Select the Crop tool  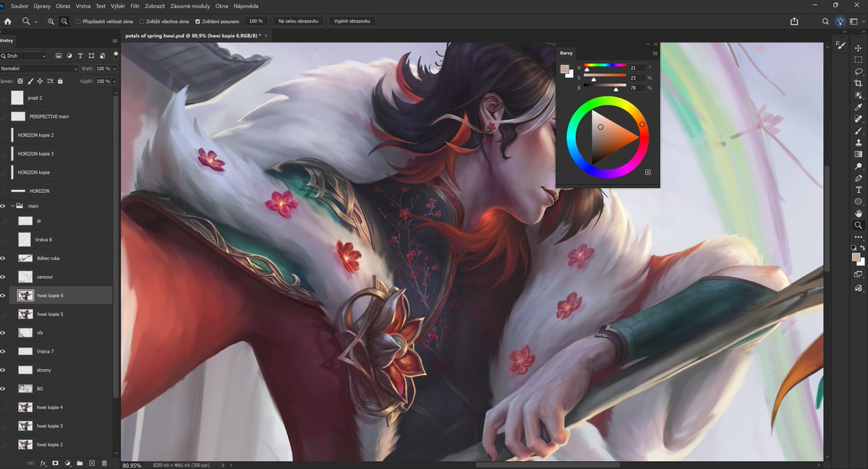pos(859,83)
